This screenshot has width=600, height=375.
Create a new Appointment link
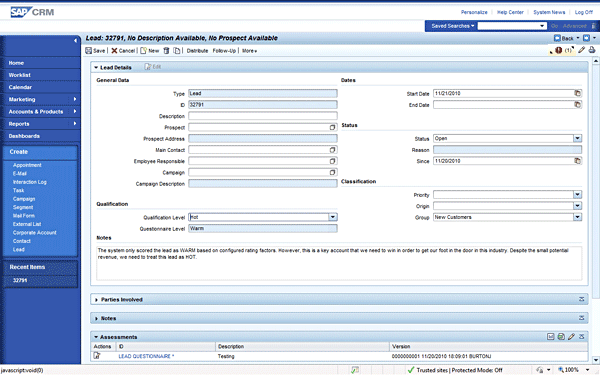pos(27,165)
